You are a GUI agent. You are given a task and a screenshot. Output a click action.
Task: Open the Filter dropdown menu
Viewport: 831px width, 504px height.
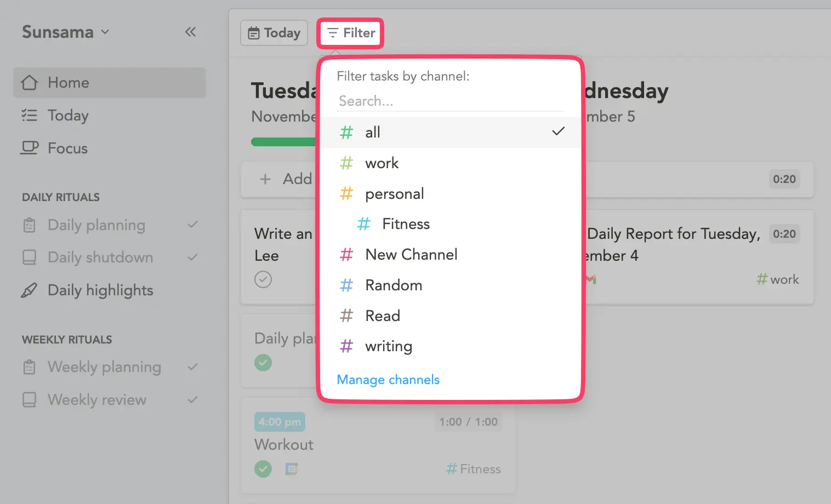[x=350, y=33]
